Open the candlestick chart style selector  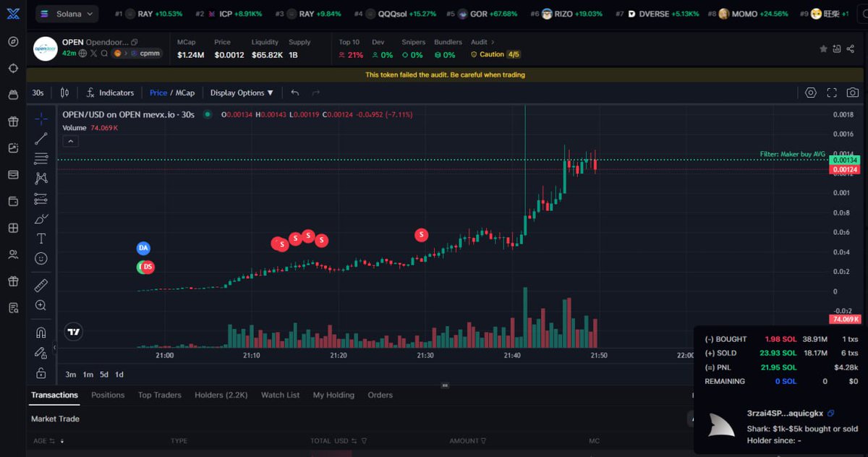pyautogui.click(x=65, y=93)
